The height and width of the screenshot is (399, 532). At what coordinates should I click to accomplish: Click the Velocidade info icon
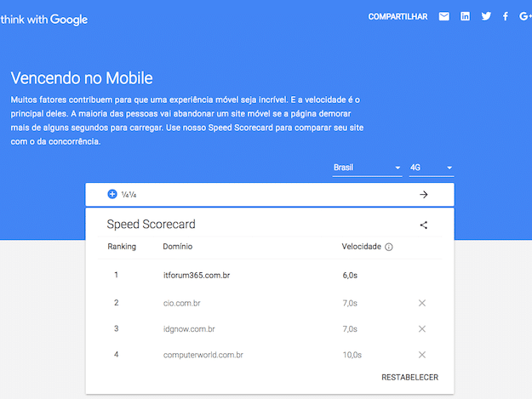pyautogui.click(x=389, y=247)
